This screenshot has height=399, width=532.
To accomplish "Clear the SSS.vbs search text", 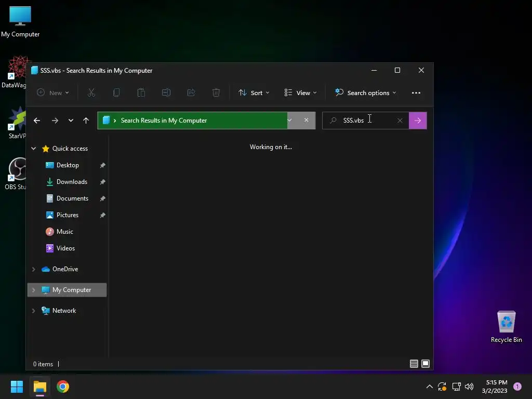I will point(400,121).
